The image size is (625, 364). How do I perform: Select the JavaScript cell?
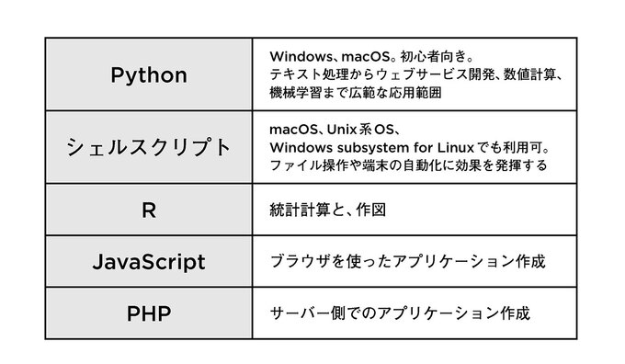(149, 262)
